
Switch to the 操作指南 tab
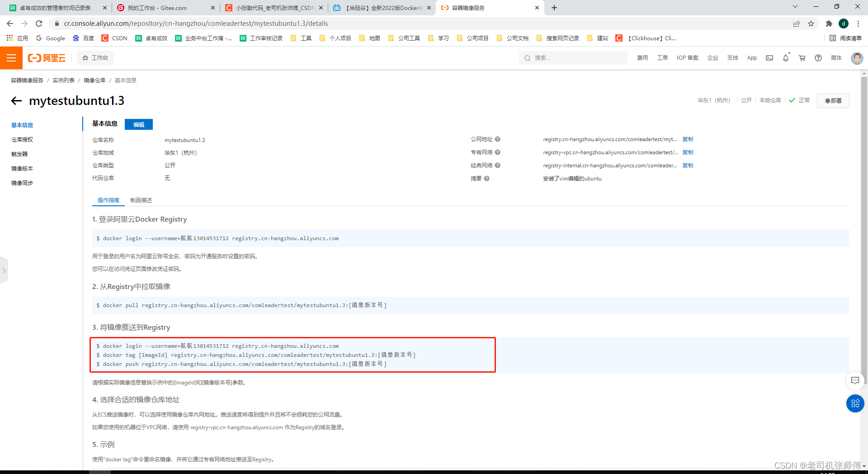click(108, 200)
